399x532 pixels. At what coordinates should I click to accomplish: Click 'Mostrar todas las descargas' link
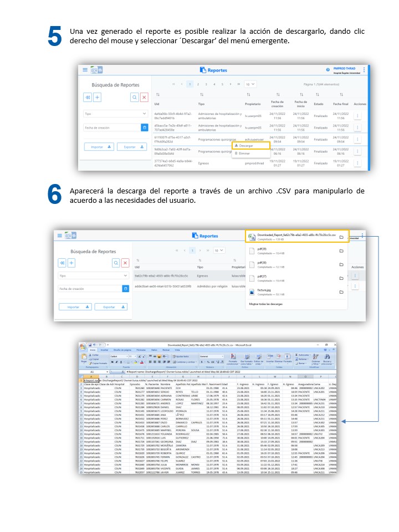pos(270,304)
